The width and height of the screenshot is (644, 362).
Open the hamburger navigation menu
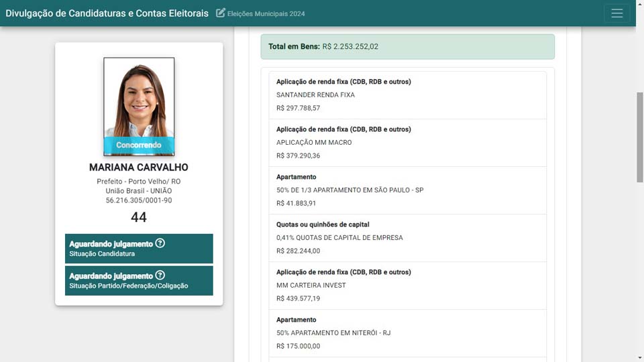point(616,13)
